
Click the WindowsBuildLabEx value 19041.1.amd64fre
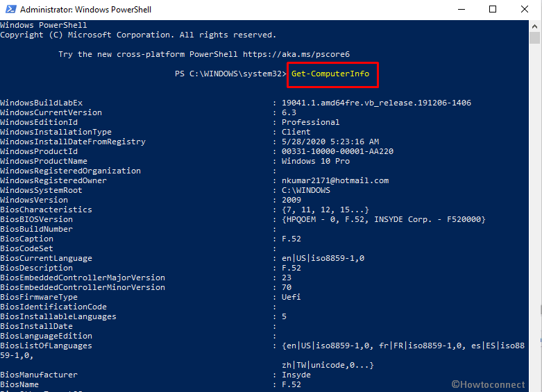[x=376, y=103]
